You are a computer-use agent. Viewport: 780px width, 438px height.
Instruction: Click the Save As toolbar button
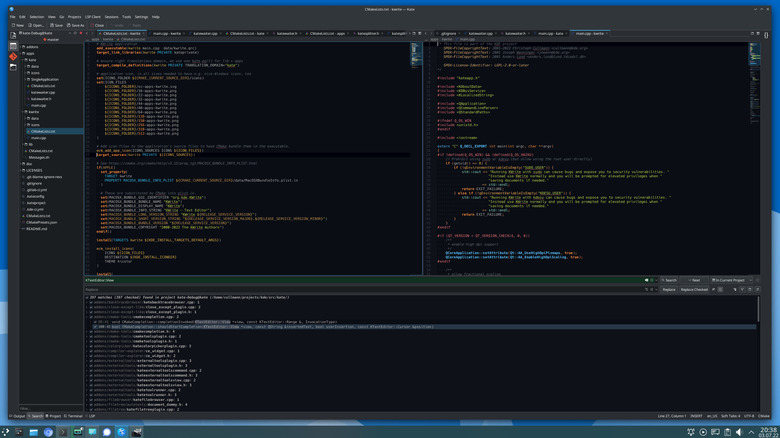tap(75, 25)
